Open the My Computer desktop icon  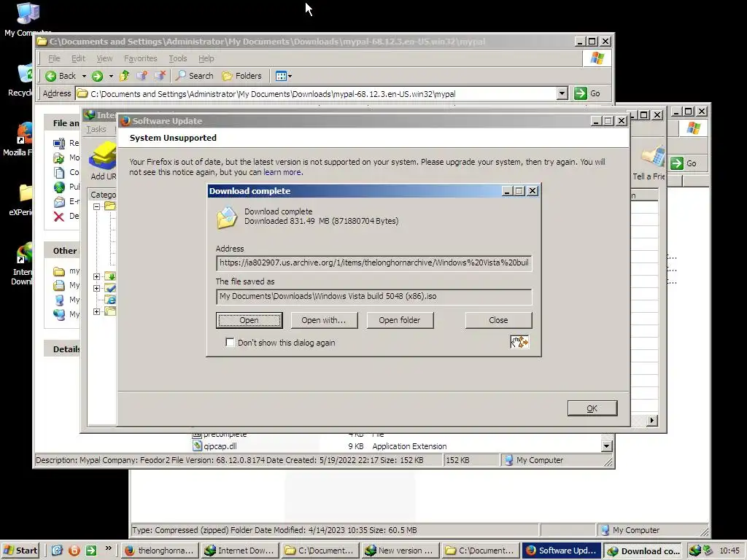coord(27,19)
